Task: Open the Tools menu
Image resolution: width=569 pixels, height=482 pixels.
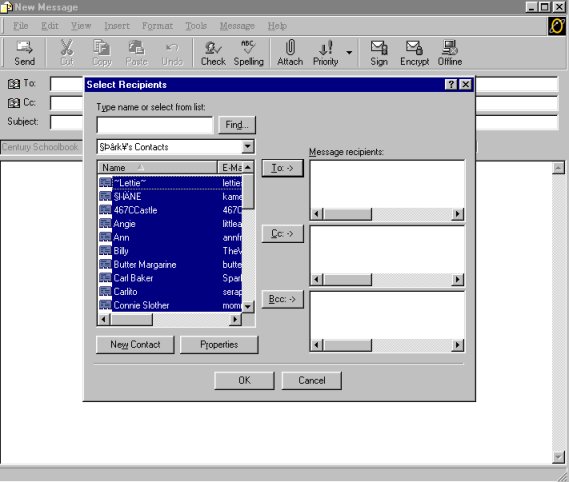Action: [x=196, y=26]
